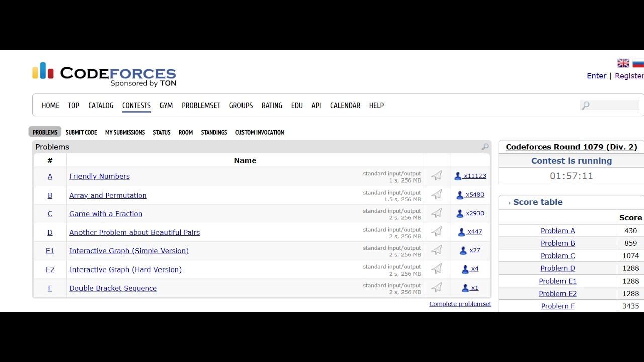Open CATALOG in main navigation

[x=101, y=105]
